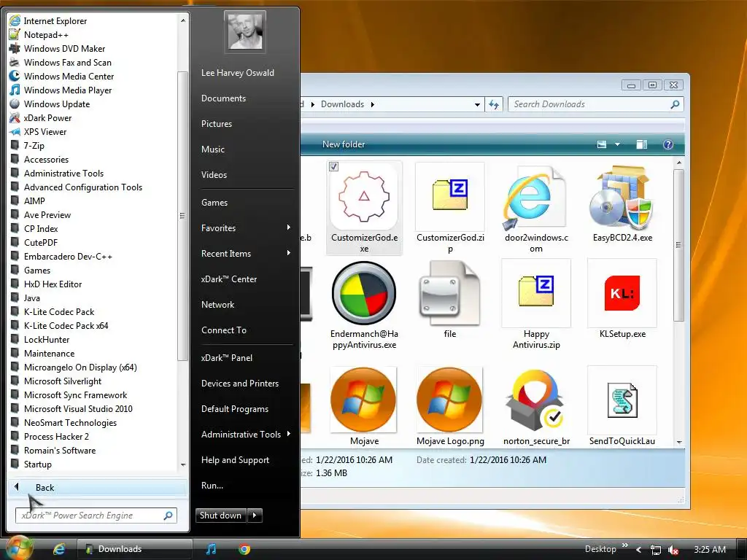
Task: Select the CustomizerGod.zip file
Action: coord(449,208)
